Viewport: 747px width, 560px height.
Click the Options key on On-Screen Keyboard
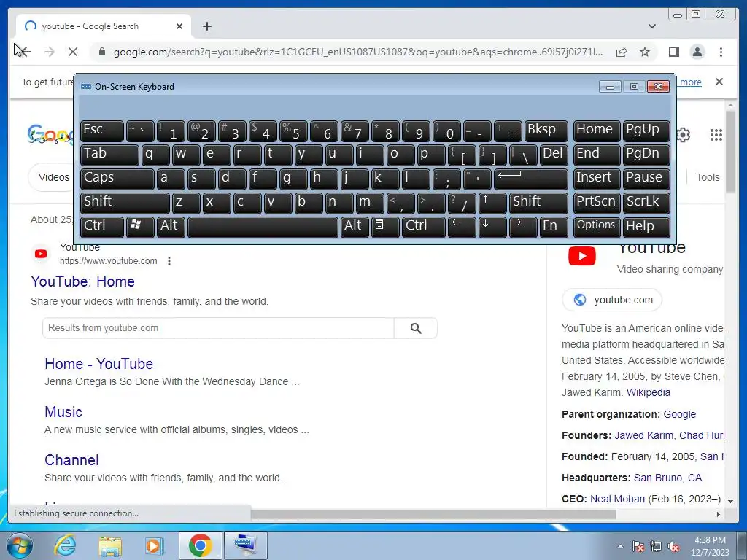(x=597, y=226)
